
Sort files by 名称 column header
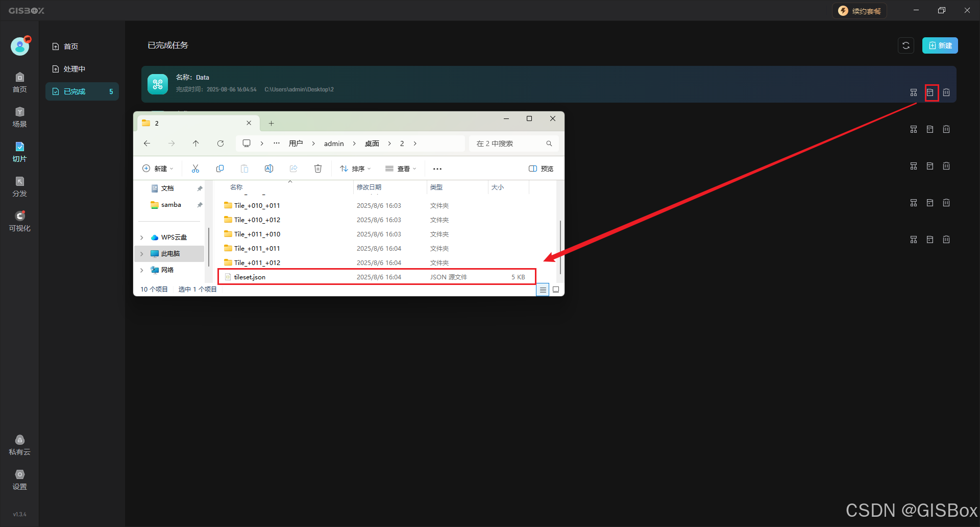tap(290, 187)
